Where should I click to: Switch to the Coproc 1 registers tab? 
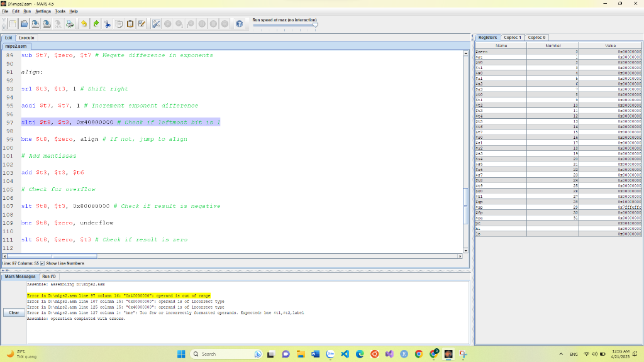point(512,37)
